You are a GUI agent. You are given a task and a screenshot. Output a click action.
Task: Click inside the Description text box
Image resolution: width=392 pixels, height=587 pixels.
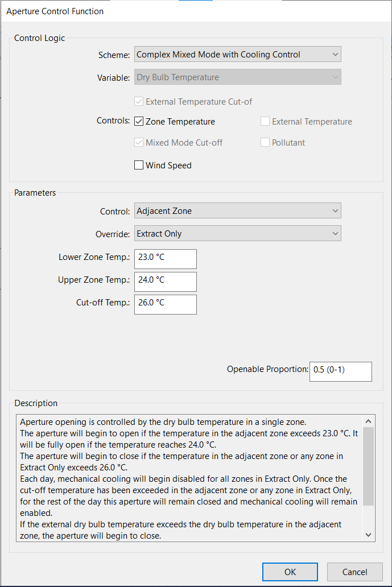point(189,478)
